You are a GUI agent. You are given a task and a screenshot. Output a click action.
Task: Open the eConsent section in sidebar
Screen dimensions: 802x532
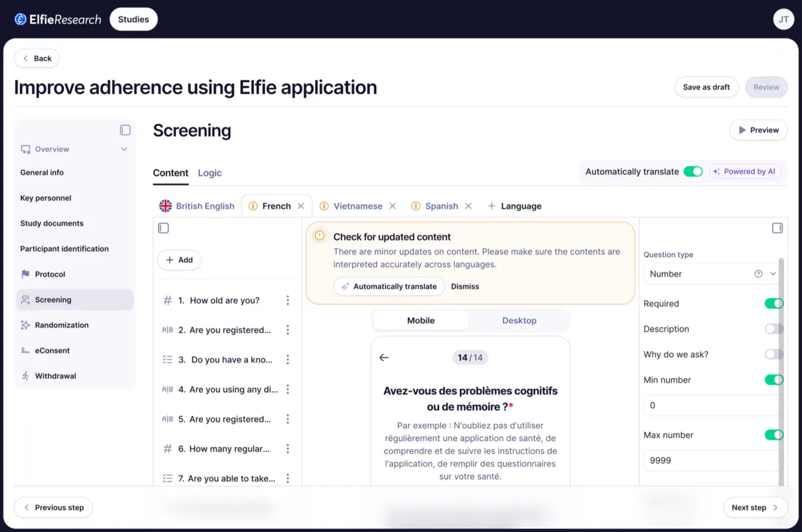pyautogui.click(x=75, y=351)
